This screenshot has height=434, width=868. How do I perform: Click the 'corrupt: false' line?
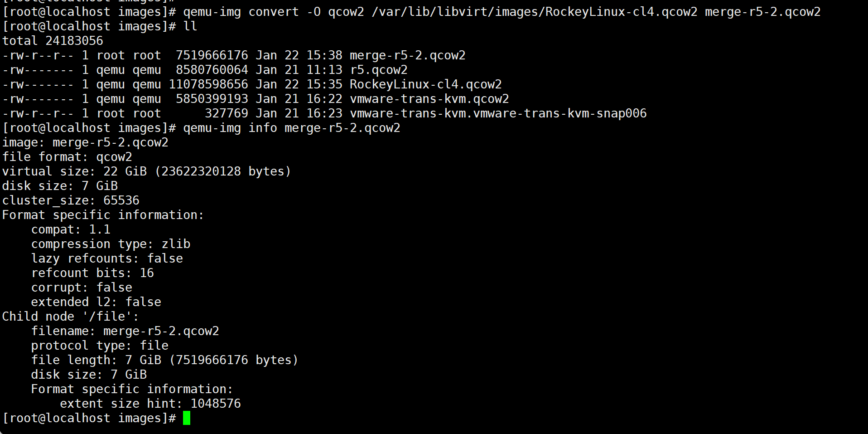tap(82, 288)
